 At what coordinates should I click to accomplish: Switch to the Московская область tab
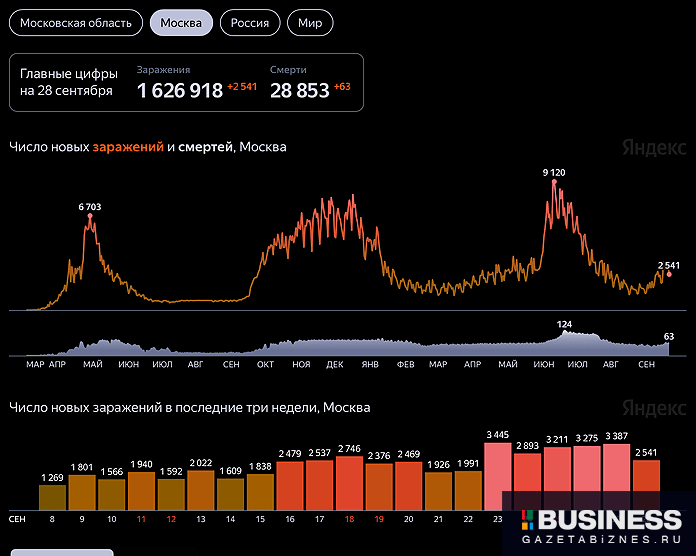tap(76, 23)
